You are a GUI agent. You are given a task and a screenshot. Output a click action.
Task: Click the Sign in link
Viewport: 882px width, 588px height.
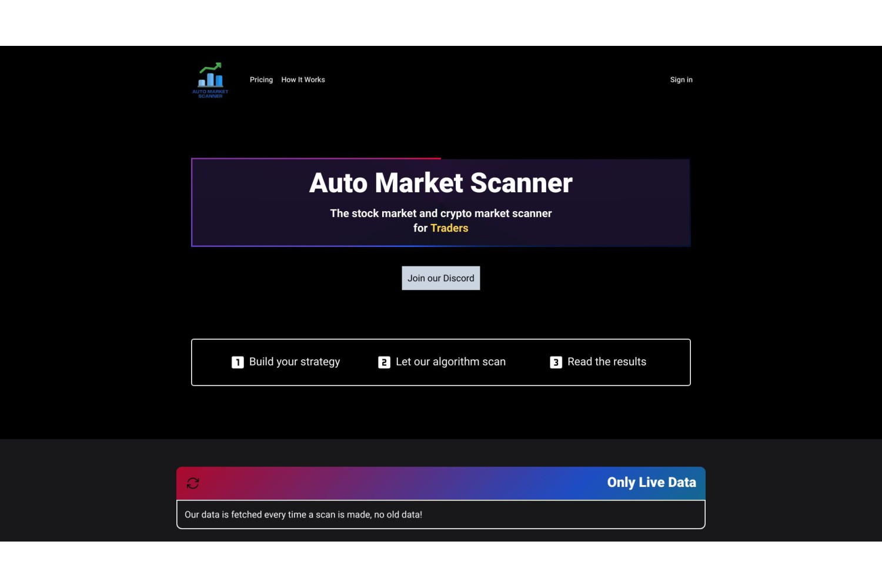pos(681,80)
